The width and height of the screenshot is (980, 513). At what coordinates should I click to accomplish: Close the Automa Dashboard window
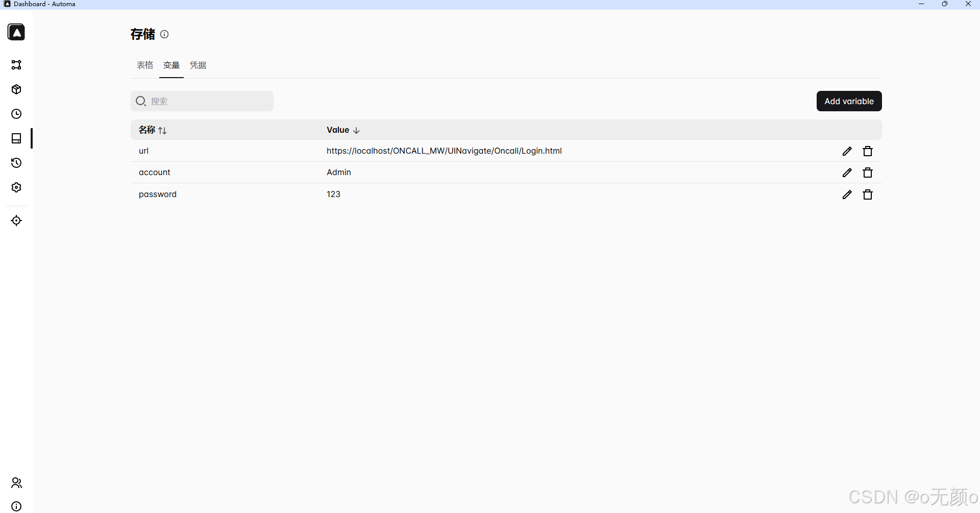click(968, 4)
